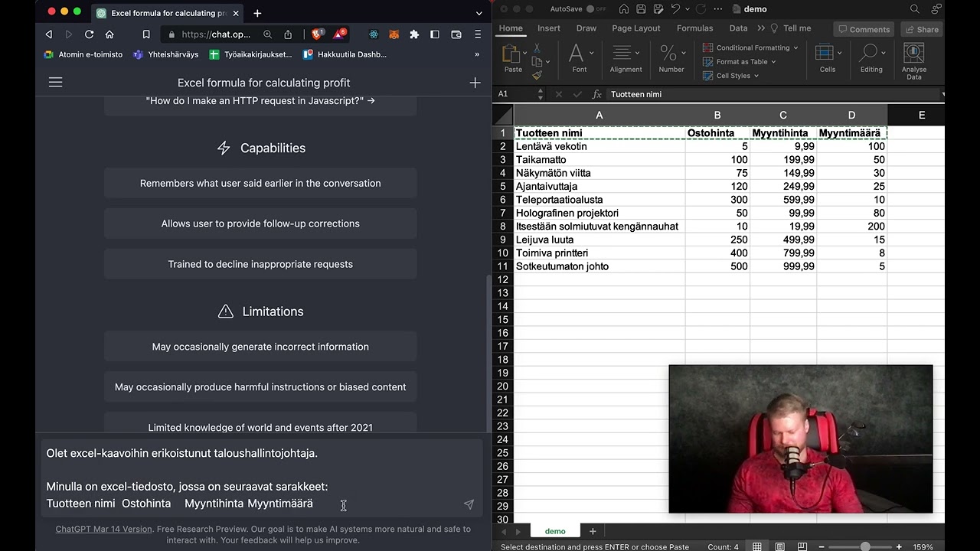Screen dimensions: 980x551
Task: Switch to Page Break Preview in status bar
Action: click(802, 546)
